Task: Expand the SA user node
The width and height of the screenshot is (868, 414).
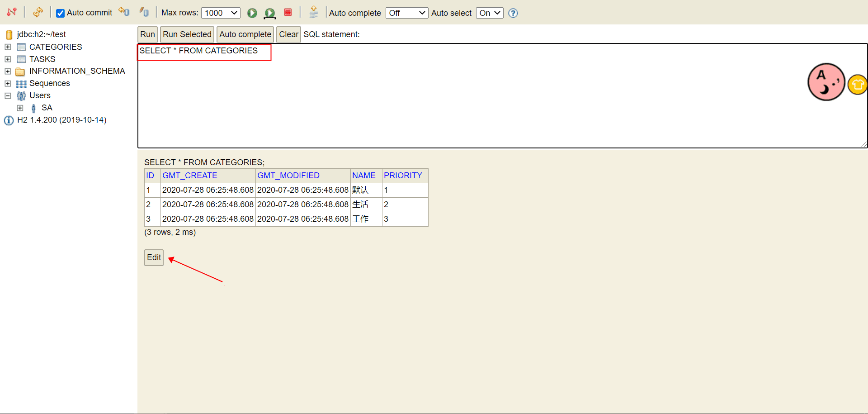Action: coord(20,108)
